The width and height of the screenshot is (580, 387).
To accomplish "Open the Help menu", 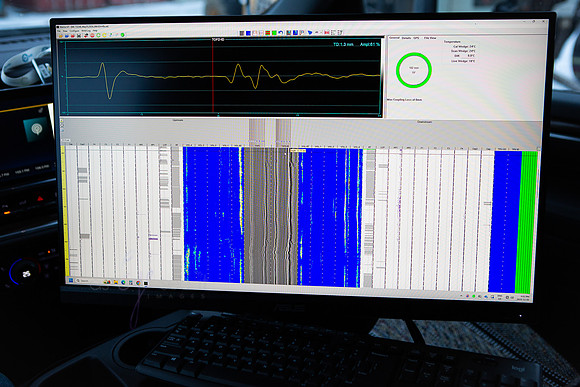I will coord(95,31).
